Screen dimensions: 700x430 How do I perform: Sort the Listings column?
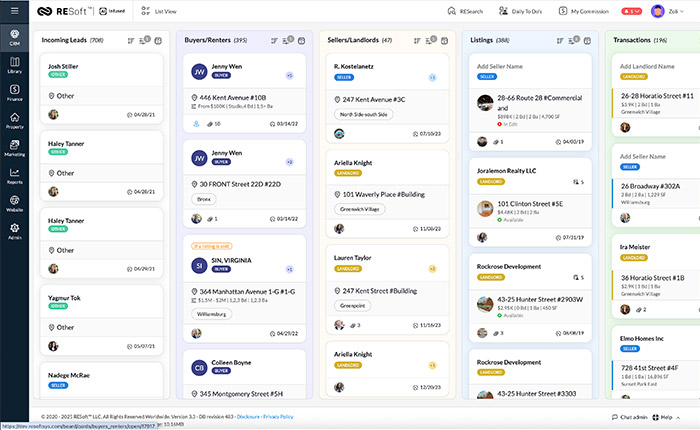pos(560,41)
